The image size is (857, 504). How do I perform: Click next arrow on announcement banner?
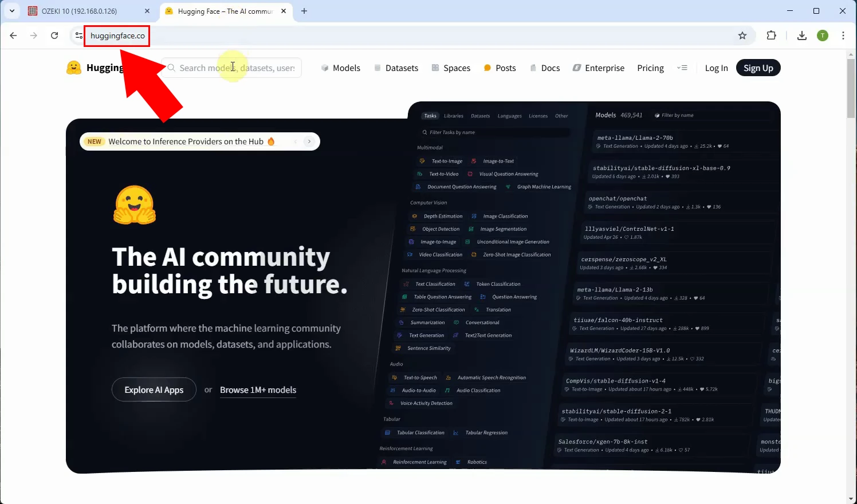tap(309, 141)
